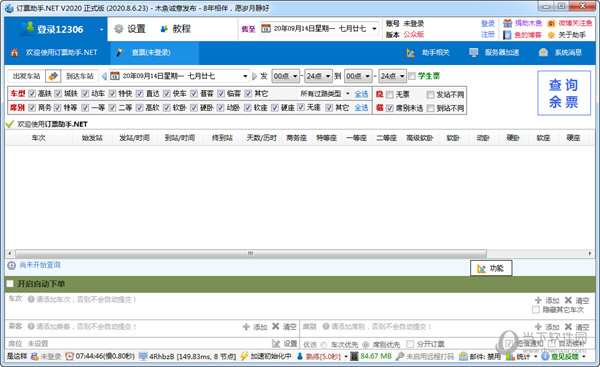The image size is (600, 367).
Task: Open the 售至 date dropdown
Action: 374,29
